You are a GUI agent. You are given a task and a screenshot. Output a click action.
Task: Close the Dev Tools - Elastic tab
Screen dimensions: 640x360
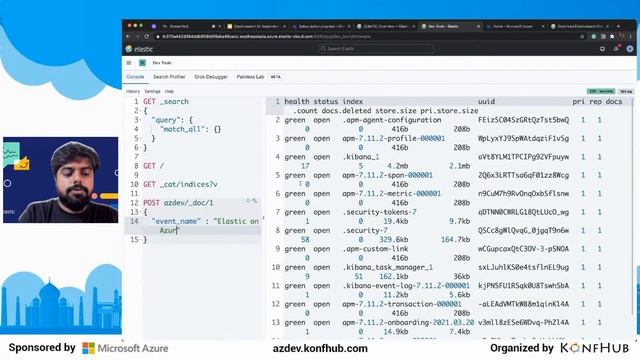point(478,26)
